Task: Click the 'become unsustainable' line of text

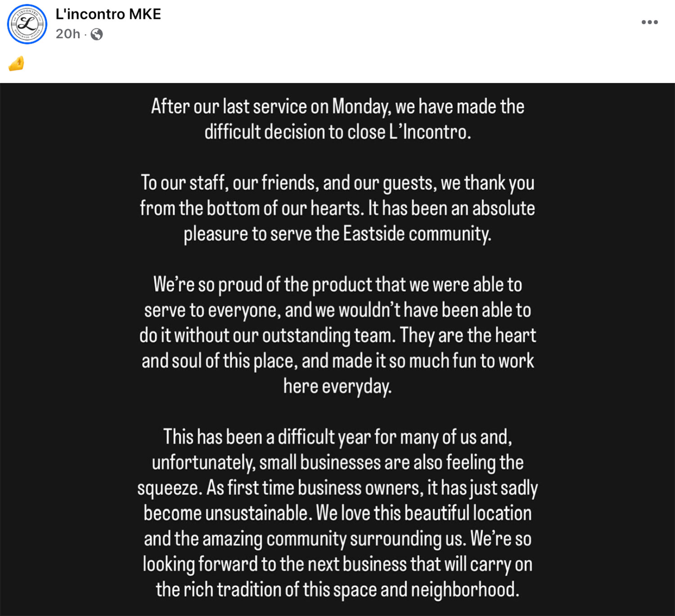Action: coord(337,513)
